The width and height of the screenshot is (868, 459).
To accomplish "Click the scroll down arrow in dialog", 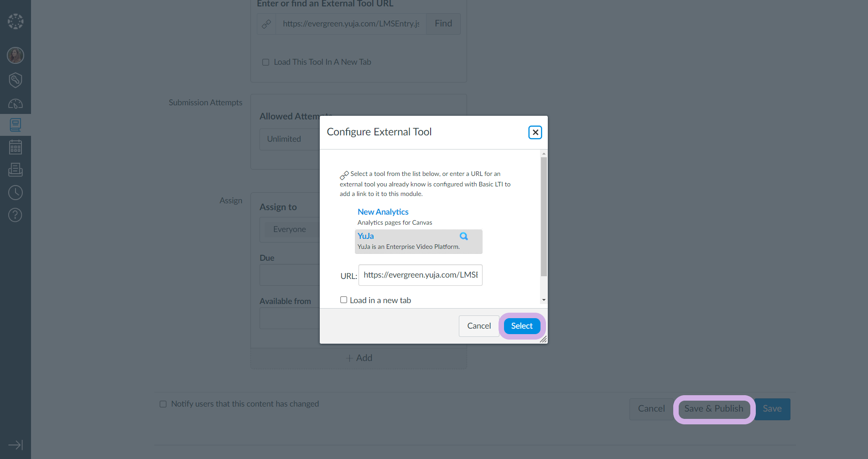I will [x=544, y=300].
